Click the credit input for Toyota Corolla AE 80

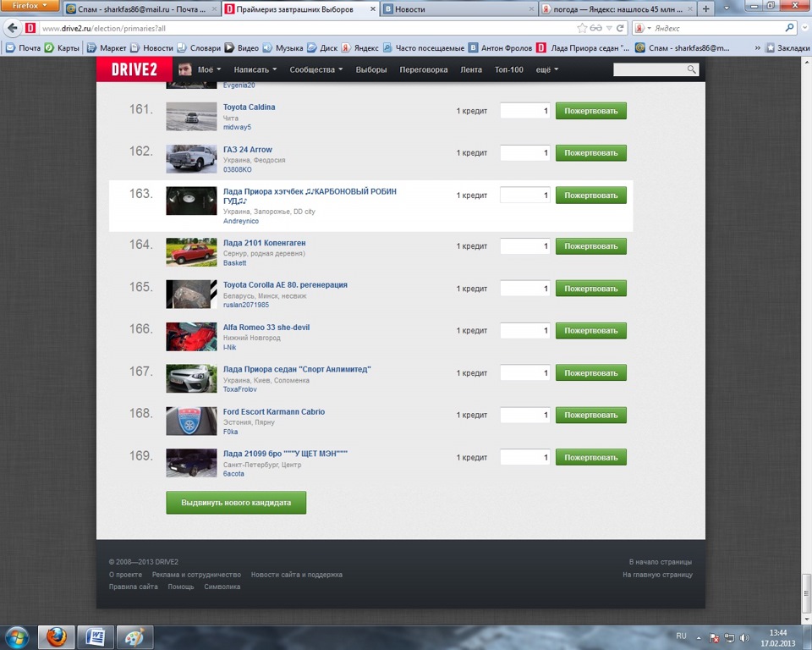pyautogui.click(x=524, y=289)
